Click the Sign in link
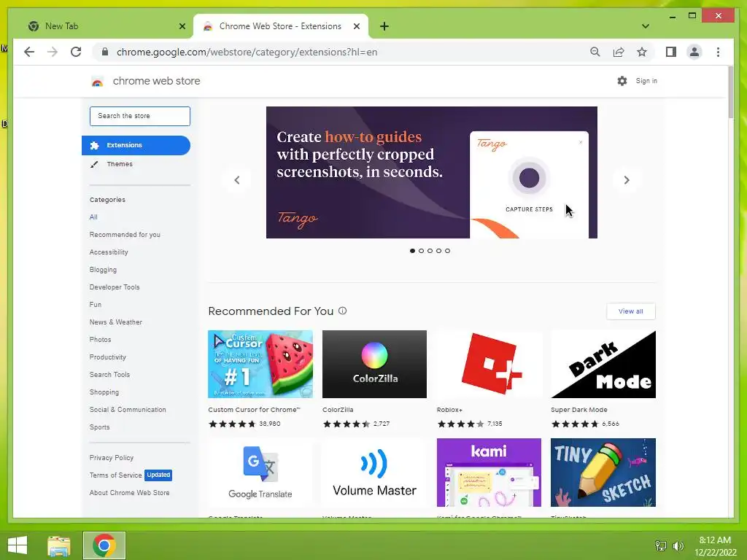 646,81
